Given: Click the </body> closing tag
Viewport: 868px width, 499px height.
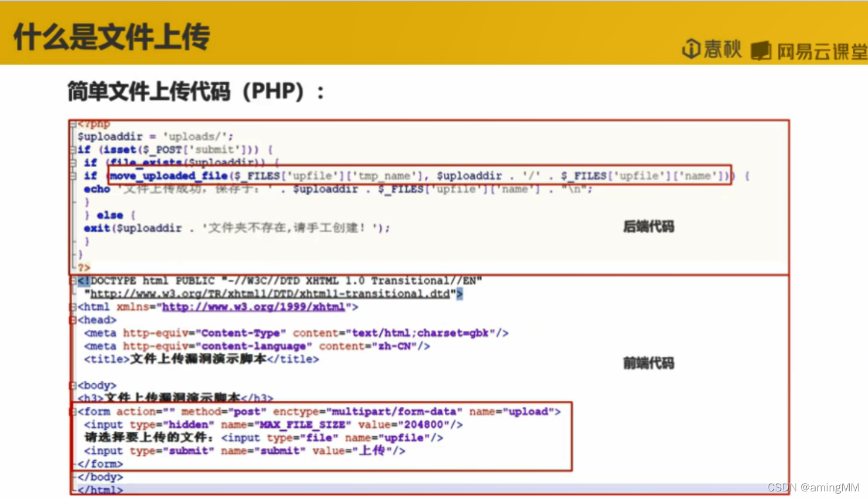Looking at the screenshot, I should [x=100, y=477].
